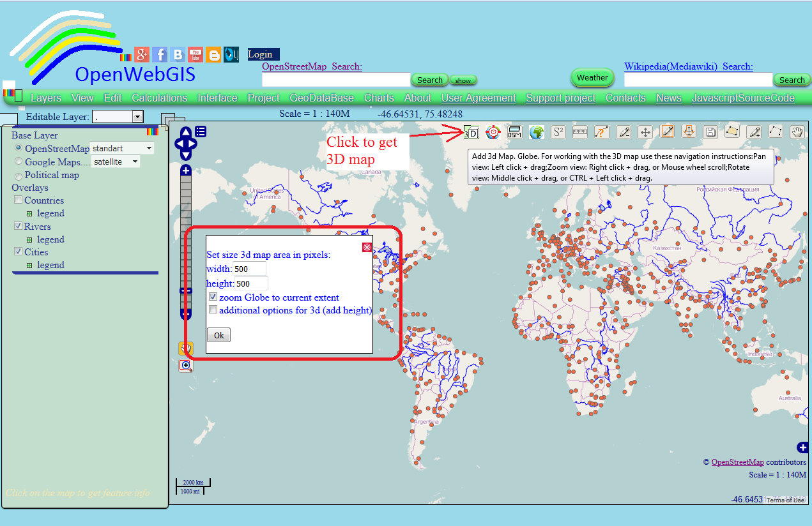
Task: Open the Weather button
Action: click(x=592, y=77)
